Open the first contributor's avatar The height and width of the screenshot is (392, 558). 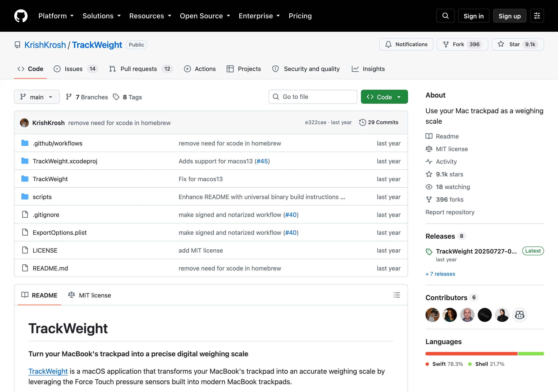pos(433,315)
